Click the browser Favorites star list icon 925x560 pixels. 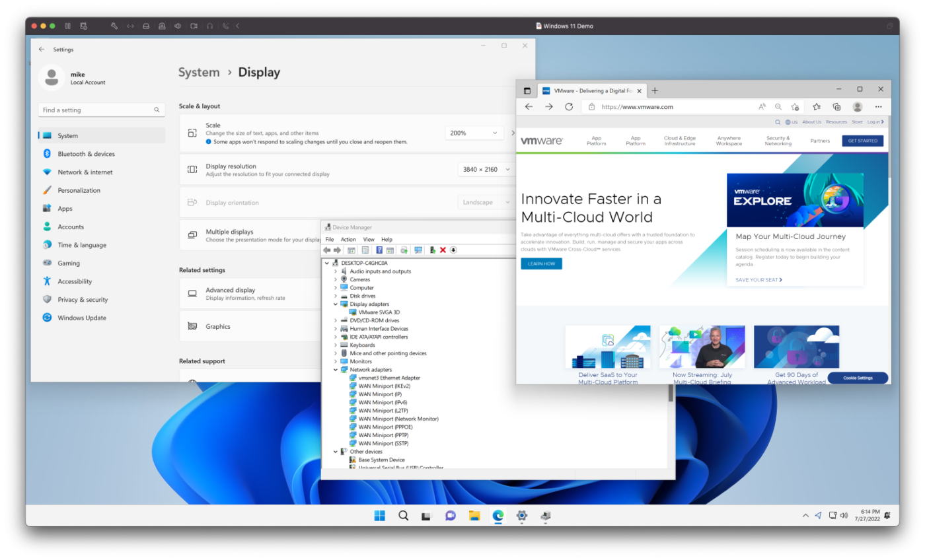(x=816, y=106)
